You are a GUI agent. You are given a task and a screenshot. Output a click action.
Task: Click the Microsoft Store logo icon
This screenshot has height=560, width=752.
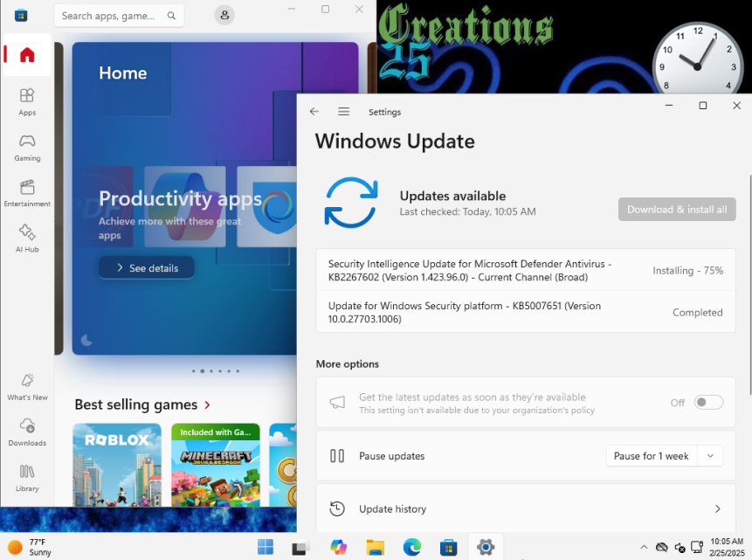coord(21,16)
